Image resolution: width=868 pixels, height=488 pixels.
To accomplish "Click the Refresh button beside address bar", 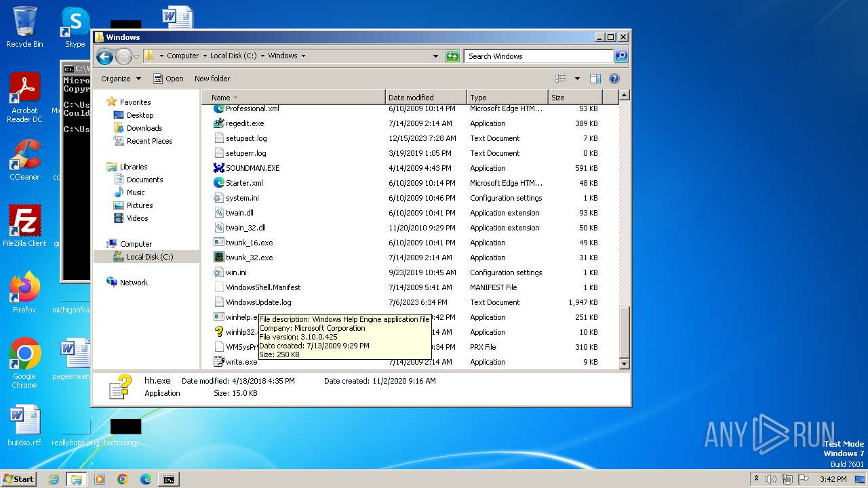I will coord(452,56).
